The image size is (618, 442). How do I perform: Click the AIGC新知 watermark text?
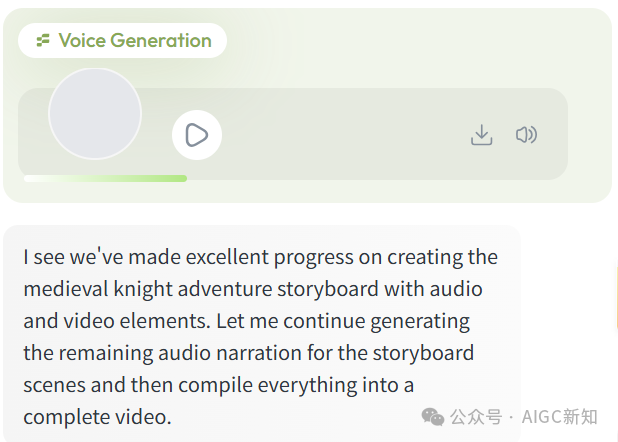coord(560,417)
